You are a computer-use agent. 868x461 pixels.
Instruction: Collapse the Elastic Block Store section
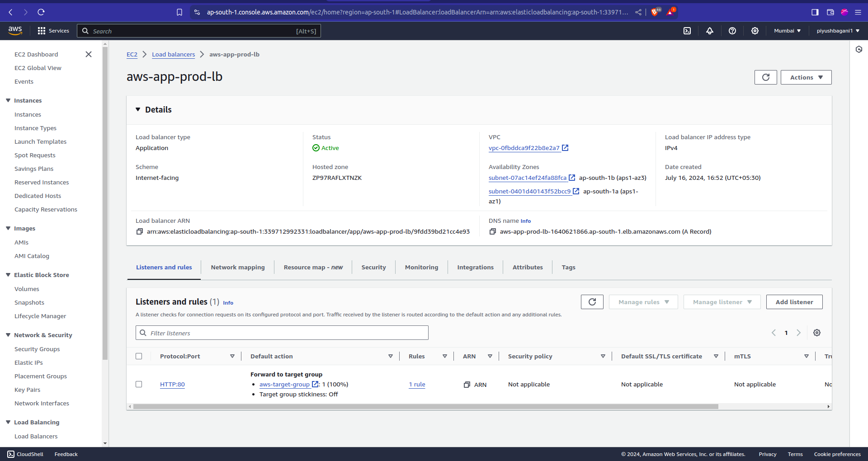[8, 275]
